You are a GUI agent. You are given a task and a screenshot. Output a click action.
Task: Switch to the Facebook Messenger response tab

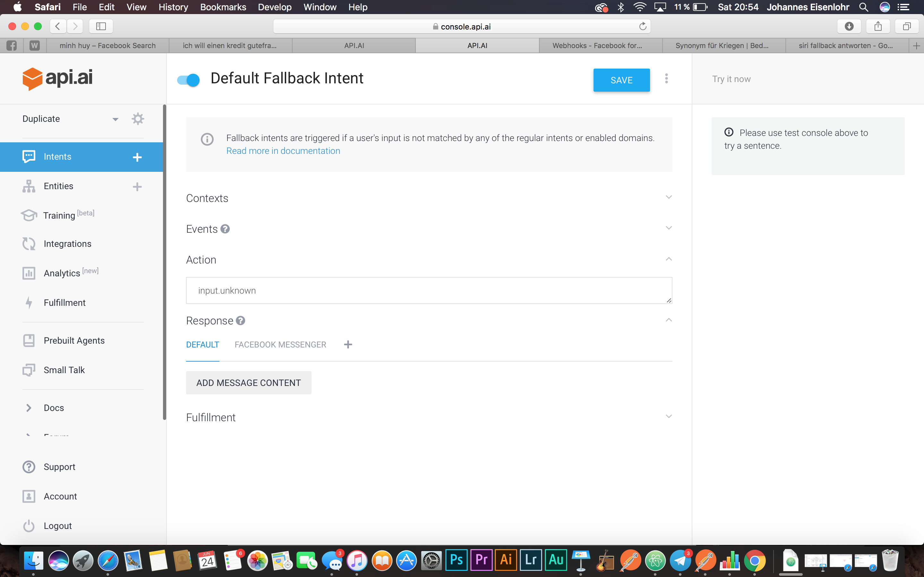click(x=280, y=345)
